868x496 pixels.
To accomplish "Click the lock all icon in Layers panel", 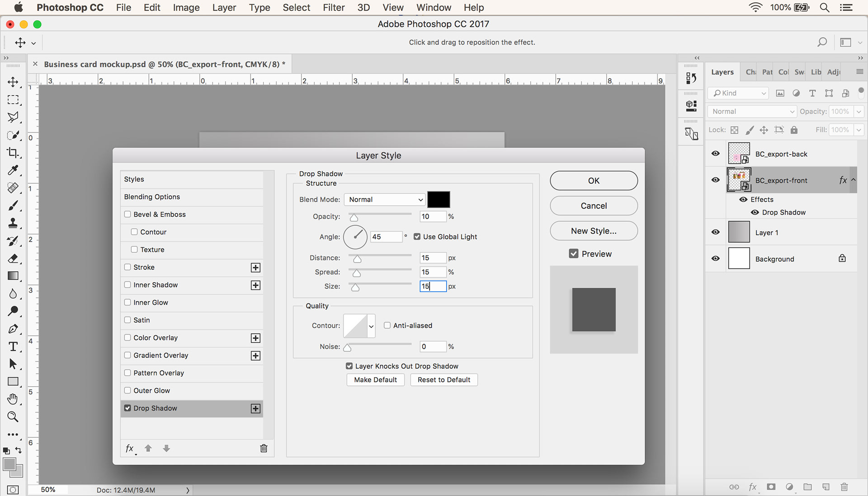I will (794, 130).
